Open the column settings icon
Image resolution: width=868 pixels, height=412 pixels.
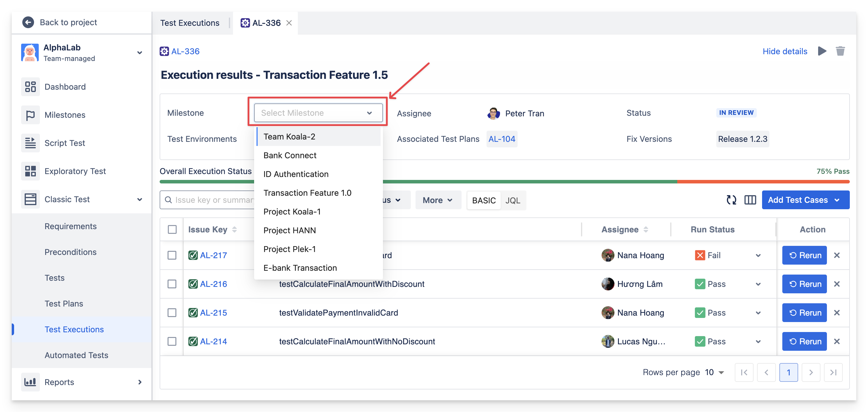tap(750, 200)
